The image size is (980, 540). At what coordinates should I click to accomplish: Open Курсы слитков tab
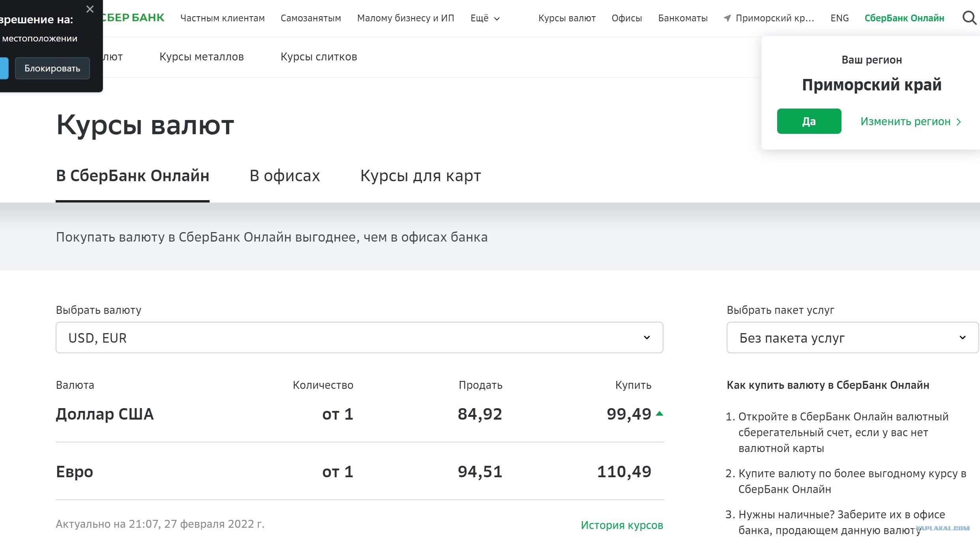(319, 57)
